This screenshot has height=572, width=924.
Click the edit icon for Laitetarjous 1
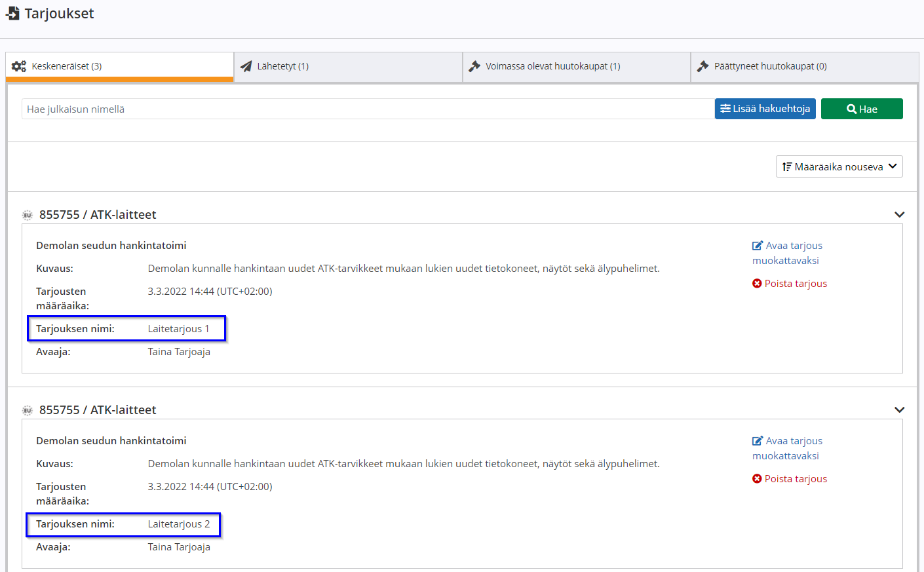[758, 246]
